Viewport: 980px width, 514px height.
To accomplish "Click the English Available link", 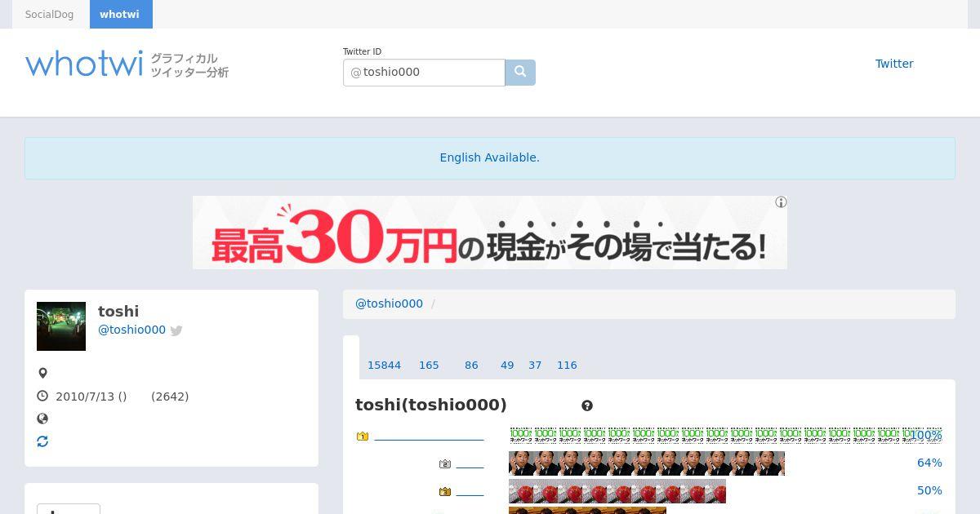I will click(x=490, y=157).
